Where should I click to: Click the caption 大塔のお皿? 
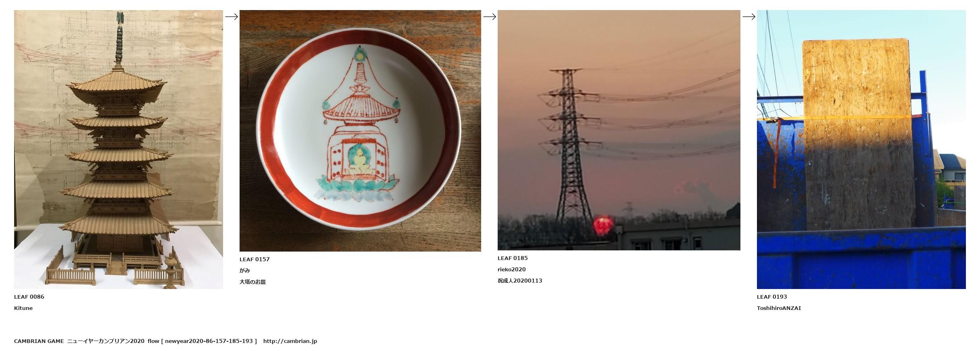pyautogui.click(x=253, y=282)
